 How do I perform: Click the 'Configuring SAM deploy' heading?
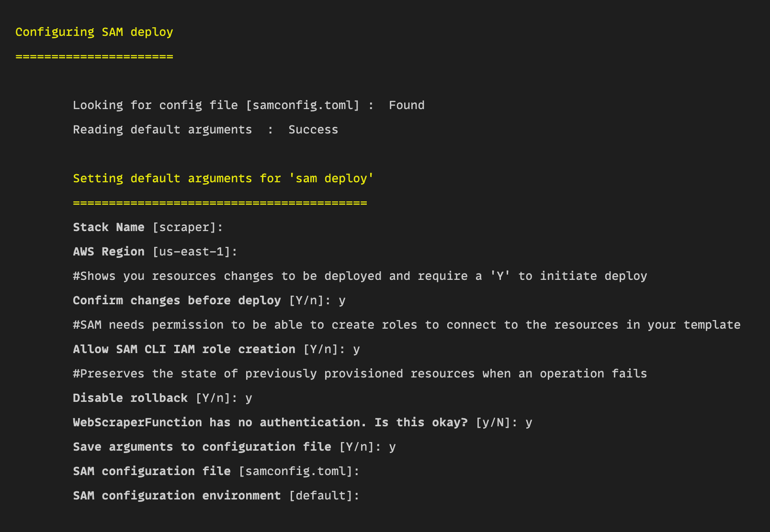coord(94,32)
